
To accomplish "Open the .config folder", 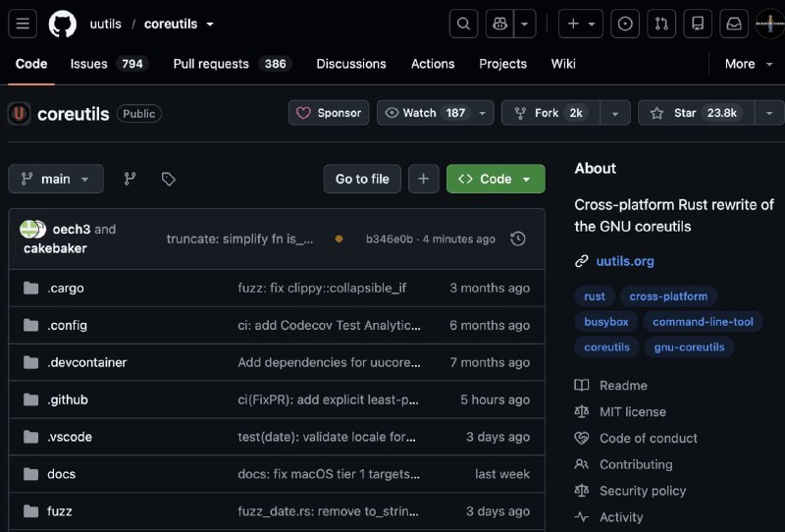I will [67, 325].
